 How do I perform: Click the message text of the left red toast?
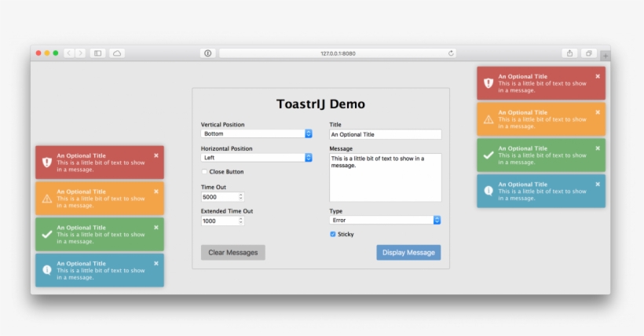coord(101,166)
